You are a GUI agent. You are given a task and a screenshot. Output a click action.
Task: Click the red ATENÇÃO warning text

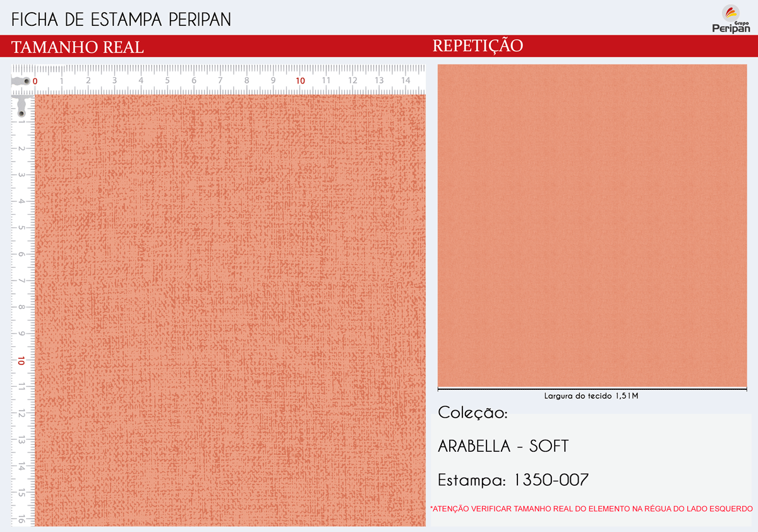(591, 509)
